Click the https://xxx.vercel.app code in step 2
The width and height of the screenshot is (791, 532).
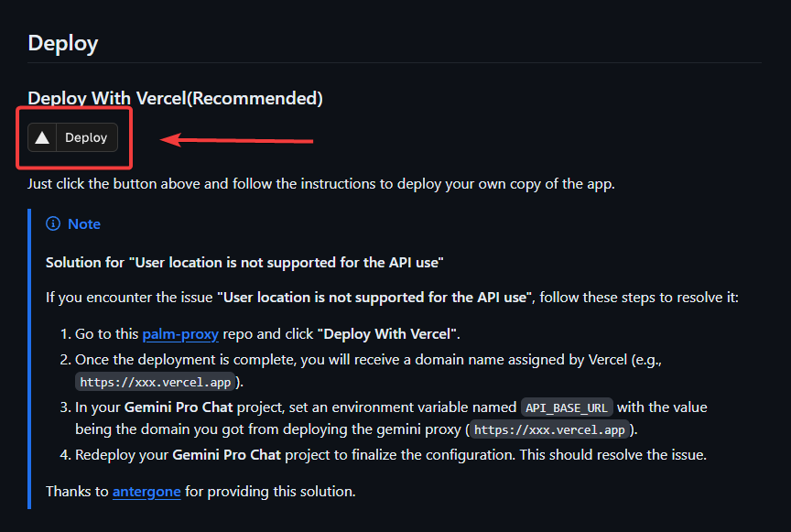[x=156, y=382]
